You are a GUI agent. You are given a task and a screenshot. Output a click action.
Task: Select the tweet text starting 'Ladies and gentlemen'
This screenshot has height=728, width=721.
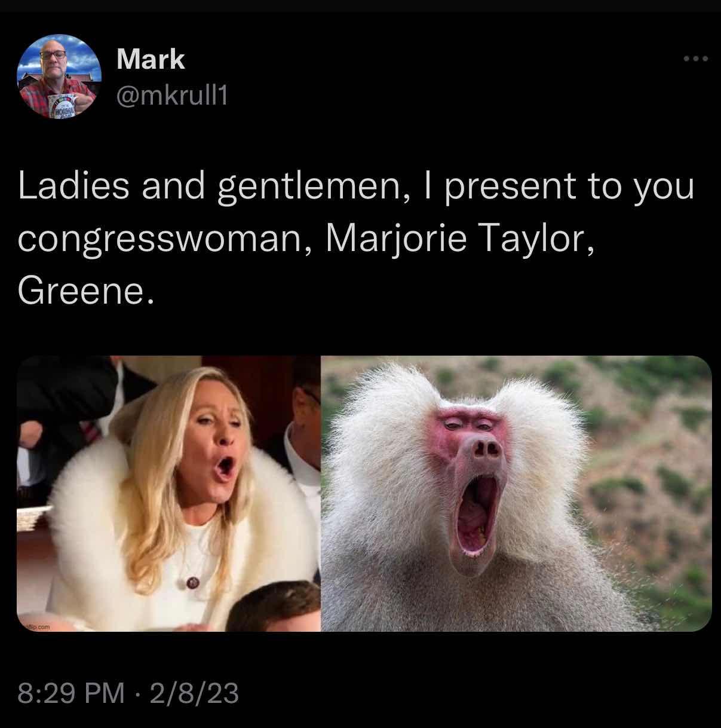pos(356,238)
